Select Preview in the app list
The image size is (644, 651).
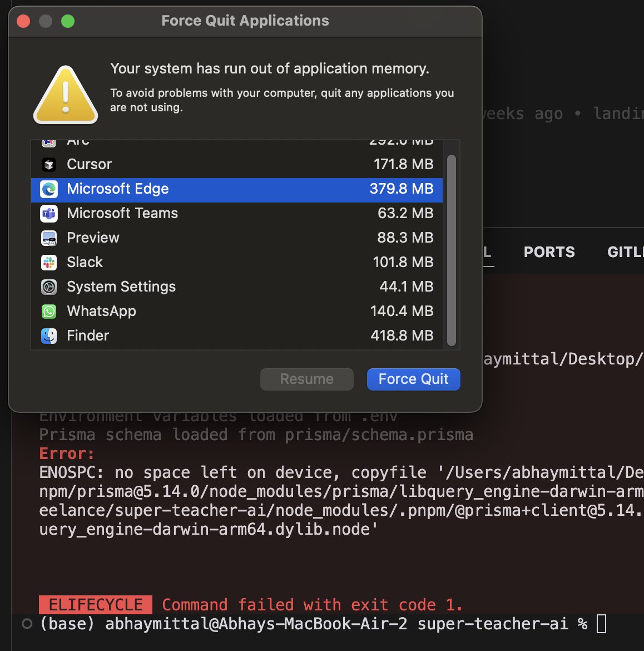pos(237,238)
